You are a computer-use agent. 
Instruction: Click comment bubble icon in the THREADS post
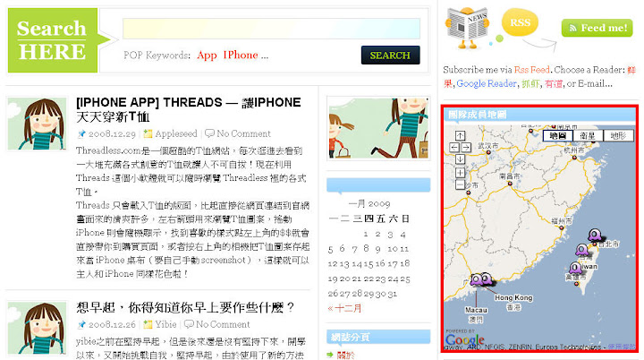point(209,133)
